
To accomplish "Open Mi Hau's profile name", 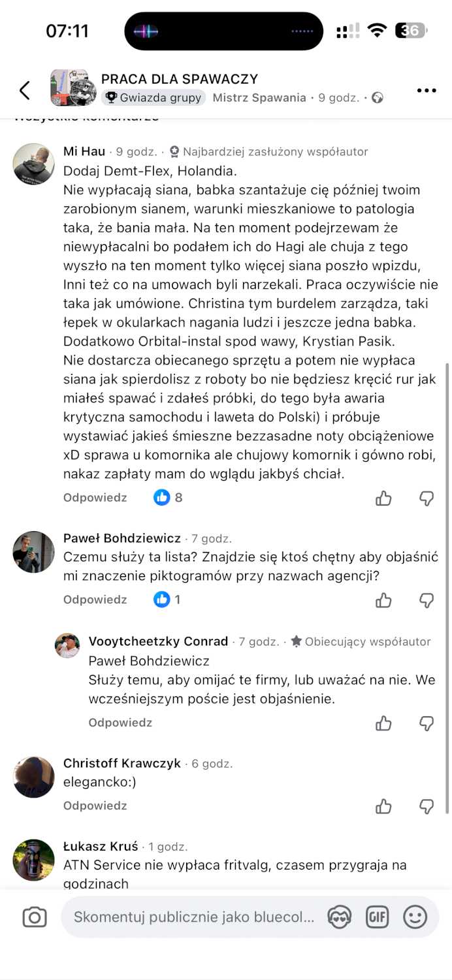I will pos(84,152).
